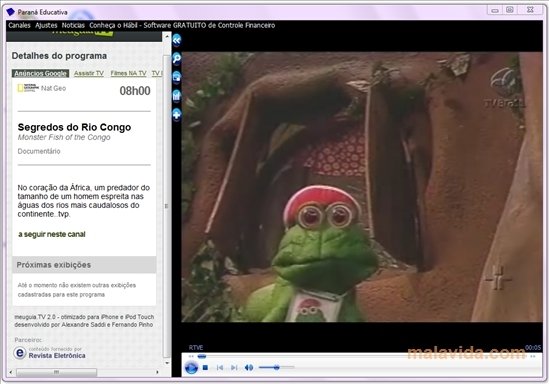Open the Revista Eletrônica partner link

[x=57, y=356]
